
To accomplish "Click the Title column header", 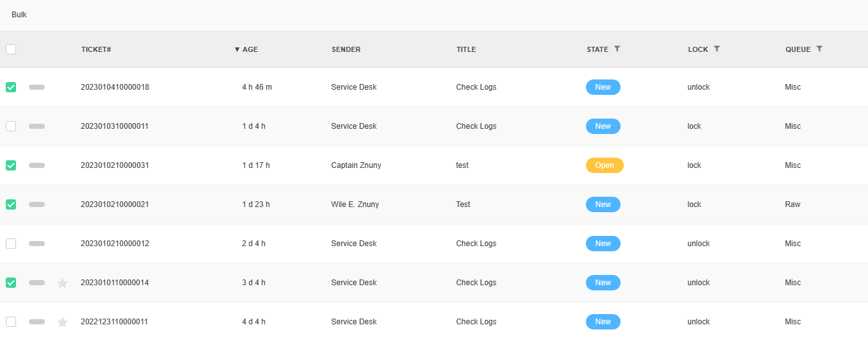I will pos(466,49).
